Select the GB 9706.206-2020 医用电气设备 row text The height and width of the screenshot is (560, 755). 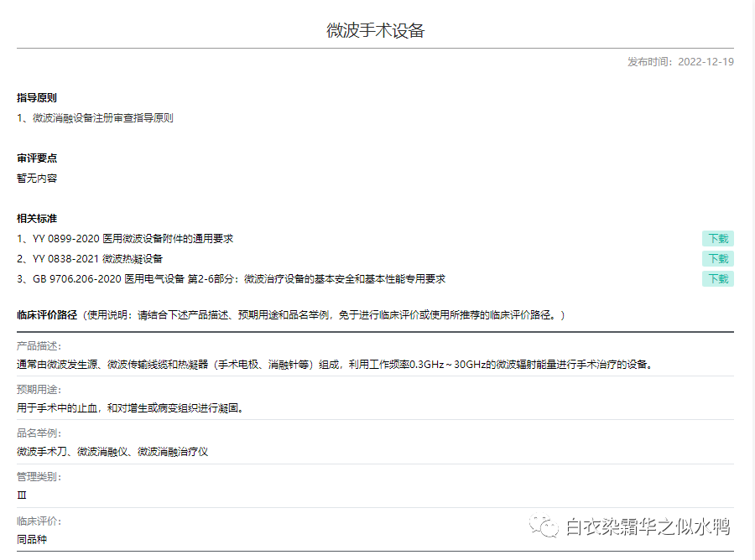click(232, 279)
